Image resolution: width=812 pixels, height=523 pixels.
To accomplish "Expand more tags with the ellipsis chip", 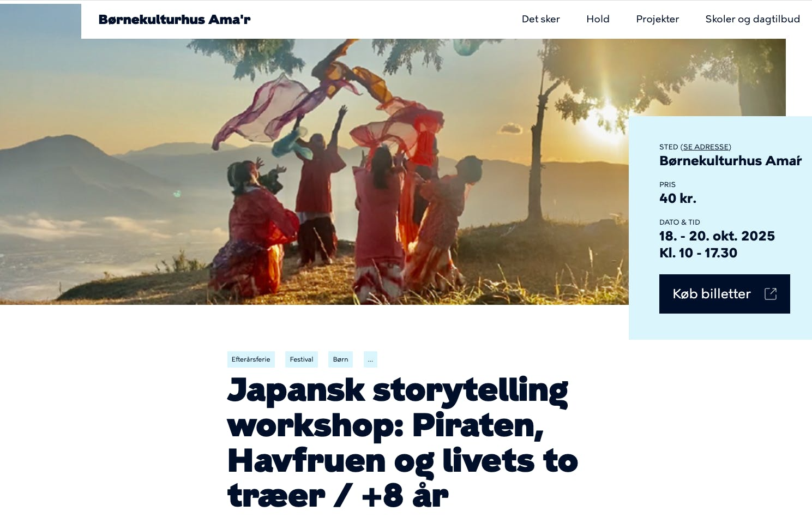I will coord(370,359).
